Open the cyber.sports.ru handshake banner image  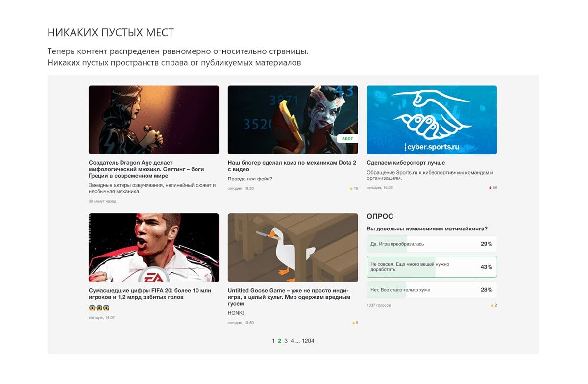[432, 120]
